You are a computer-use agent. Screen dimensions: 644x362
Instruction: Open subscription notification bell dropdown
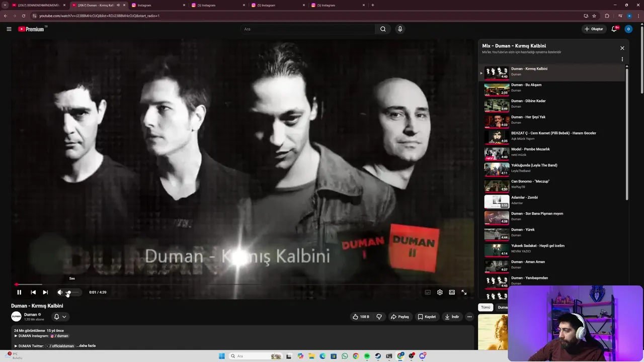[x=60, y=317]
